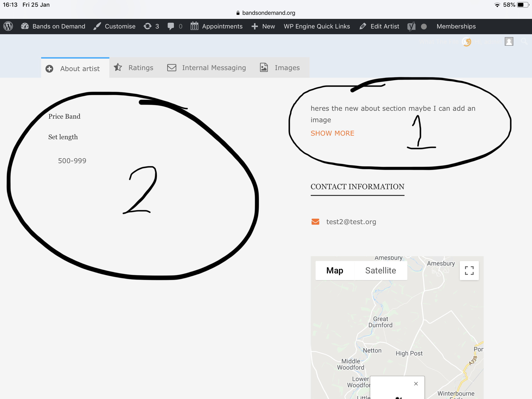
Task: Click the admin avatar image
Action: (x=509, y=41)
